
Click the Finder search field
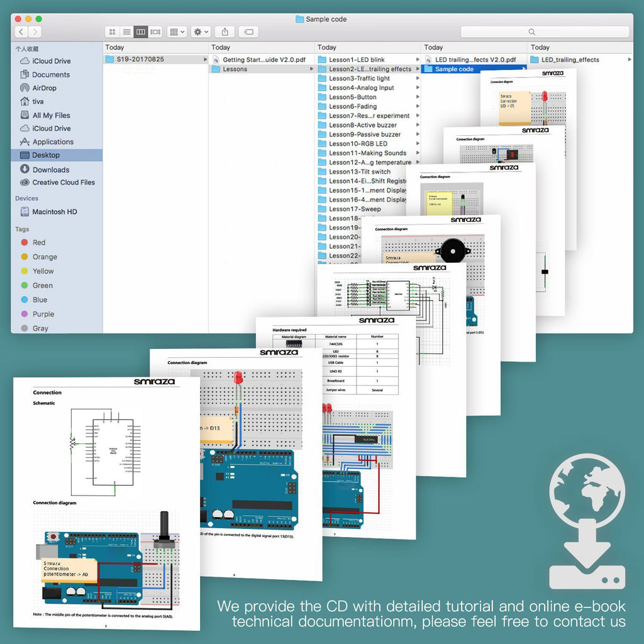pos(545,31)
